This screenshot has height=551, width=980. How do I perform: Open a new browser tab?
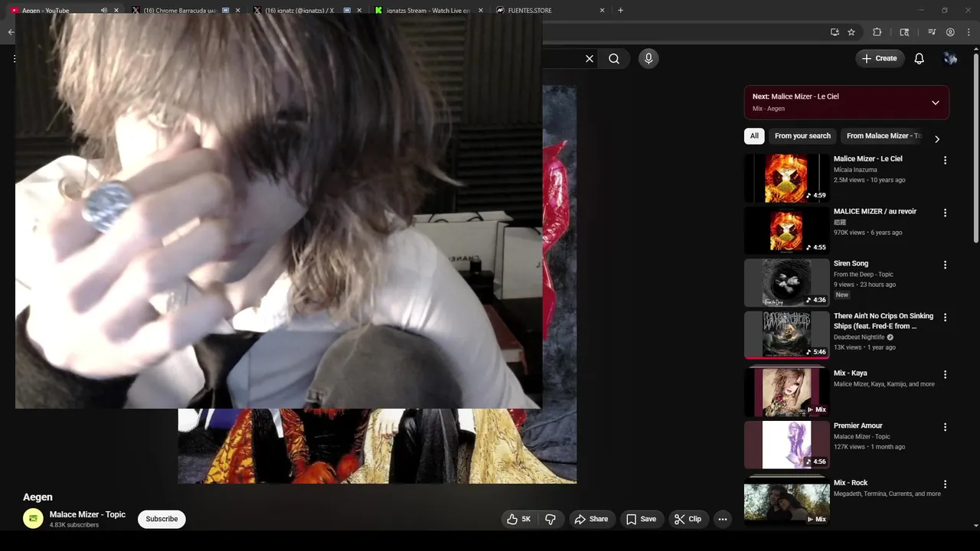click(621, 11)
